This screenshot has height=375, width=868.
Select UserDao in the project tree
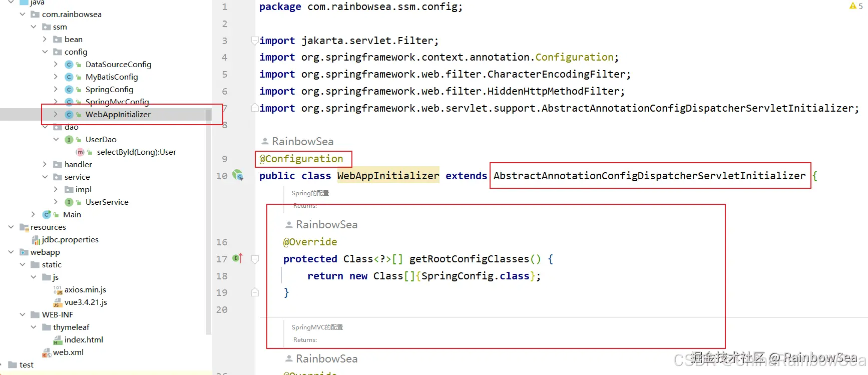101,139
